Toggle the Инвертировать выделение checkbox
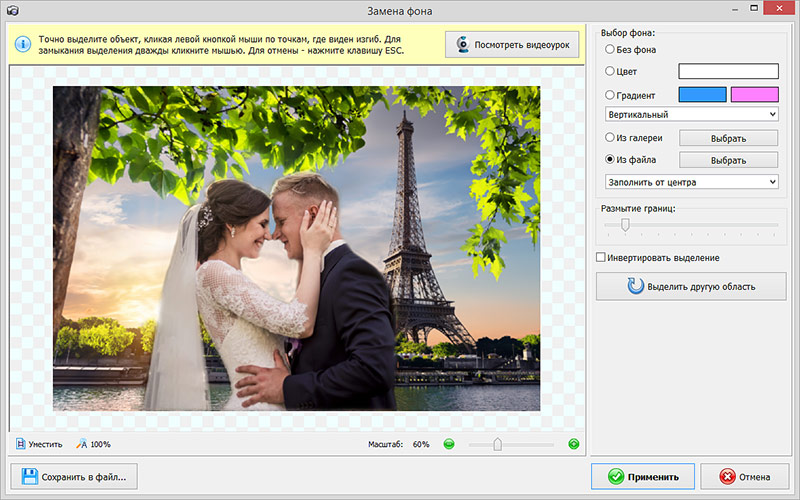The image size is (800, 500). pyautogui.click(x=601, y=257)
